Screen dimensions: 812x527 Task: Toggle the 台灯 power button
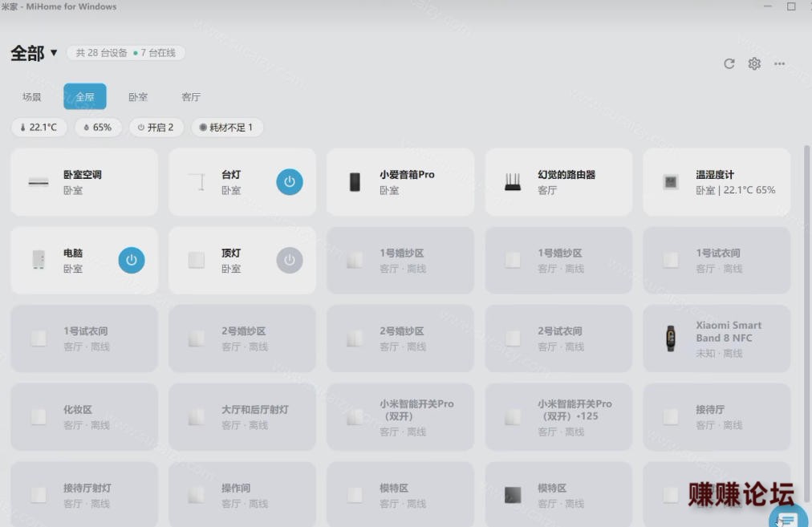click(290, 182)
